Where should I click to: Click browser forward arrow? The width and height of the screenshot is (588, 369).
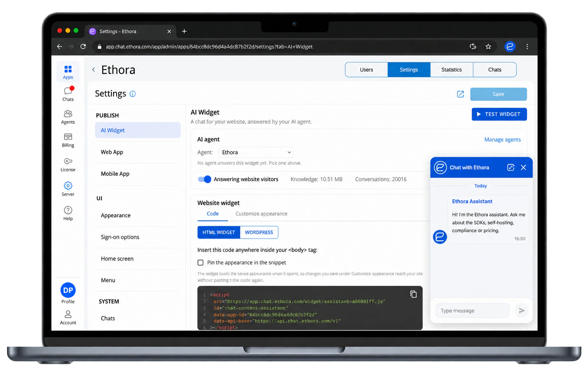pos(71,46)
